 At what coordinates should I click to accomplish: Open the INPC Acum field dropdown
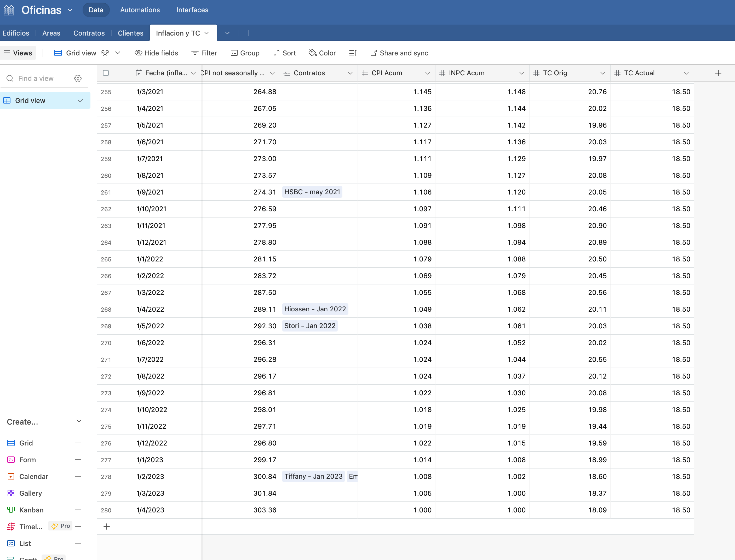pos(522,73)
